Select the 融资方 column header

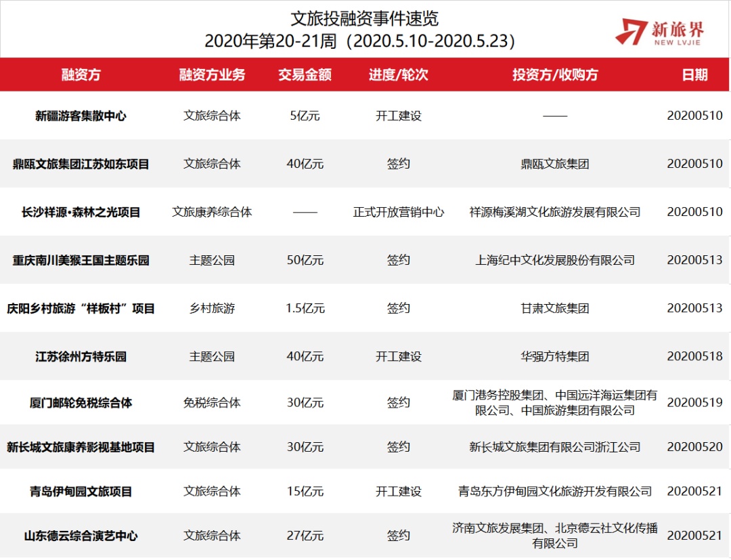tap(81, 74)
